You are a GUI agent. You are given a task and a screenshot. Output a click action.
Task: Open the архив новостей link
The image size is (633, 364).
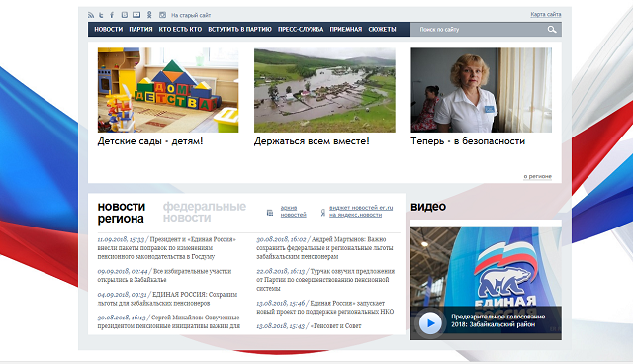[x=294, y=211]
